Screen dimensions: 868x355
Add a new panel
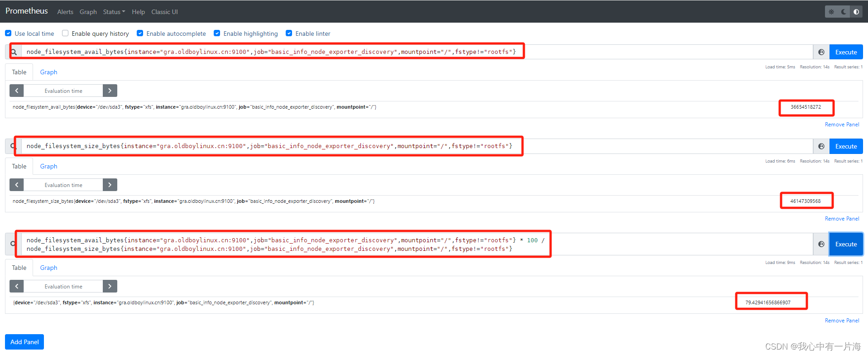[24, 342]
